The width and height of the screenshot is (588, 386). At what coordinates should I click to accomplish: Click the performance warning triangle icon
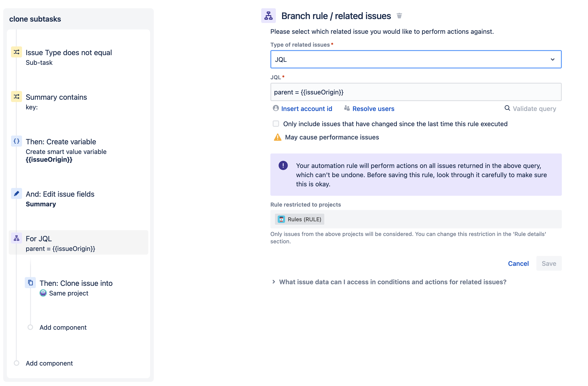coord(278,137)
